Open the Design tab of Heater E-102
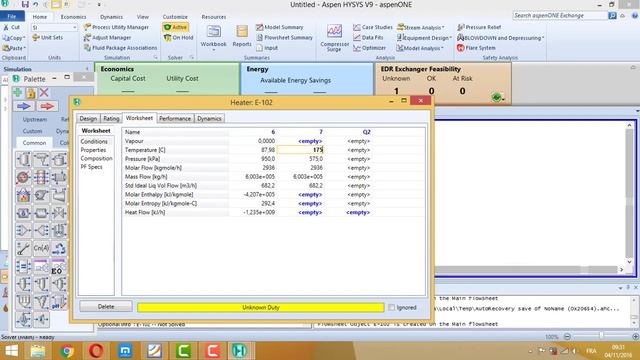The height and width of the screenshot is (360, 640). tap(88, 118)
